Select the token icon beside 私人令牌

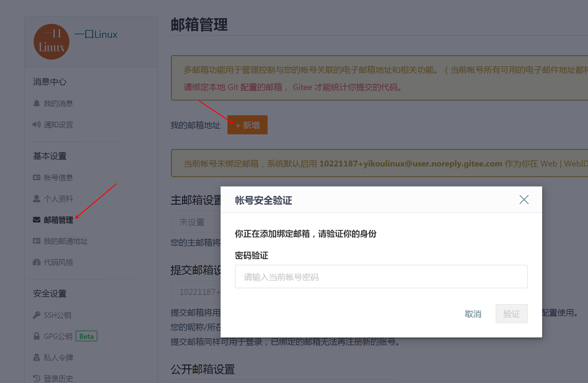[x=36, y=357]
